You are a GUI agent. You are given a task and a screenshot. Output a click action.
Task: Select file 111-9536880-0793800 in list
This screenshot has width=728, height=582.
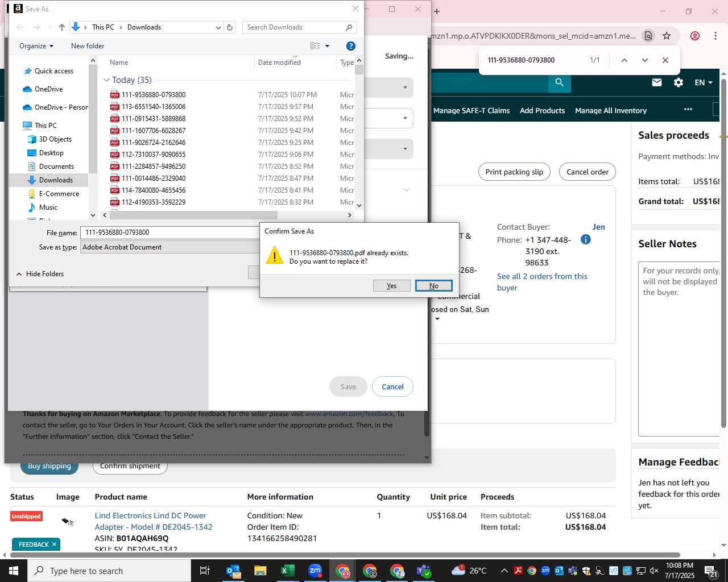154,95
